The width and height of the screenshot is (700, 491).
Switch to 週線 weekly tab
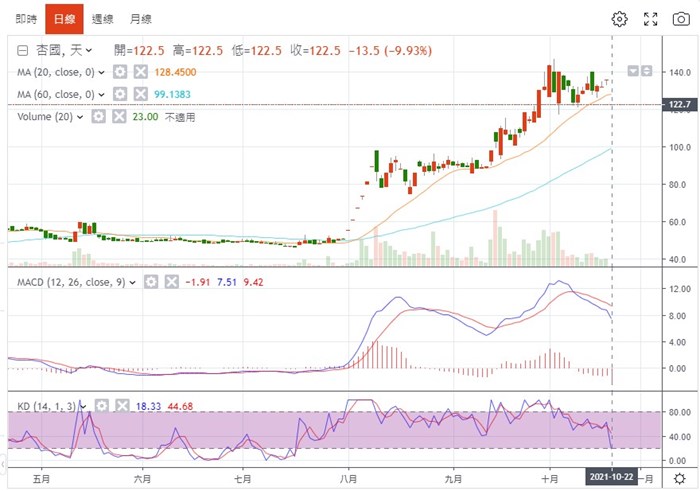pos(101,19)
